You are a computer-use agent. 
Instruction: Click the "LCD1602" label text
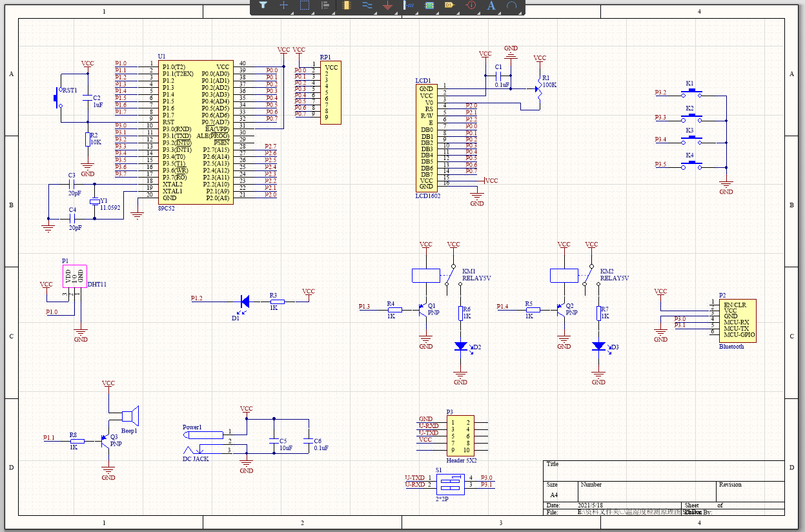428,196
